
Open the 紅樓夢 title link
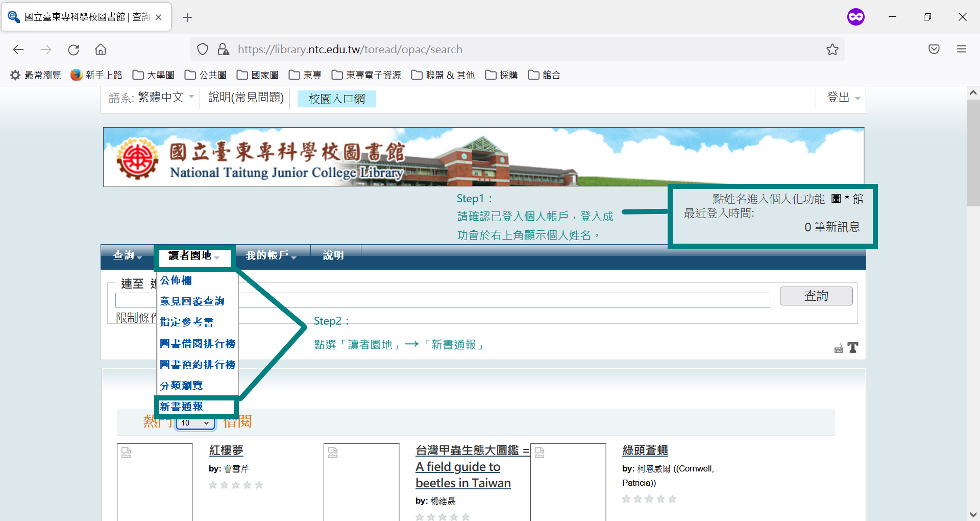click(x=226, y=451)
